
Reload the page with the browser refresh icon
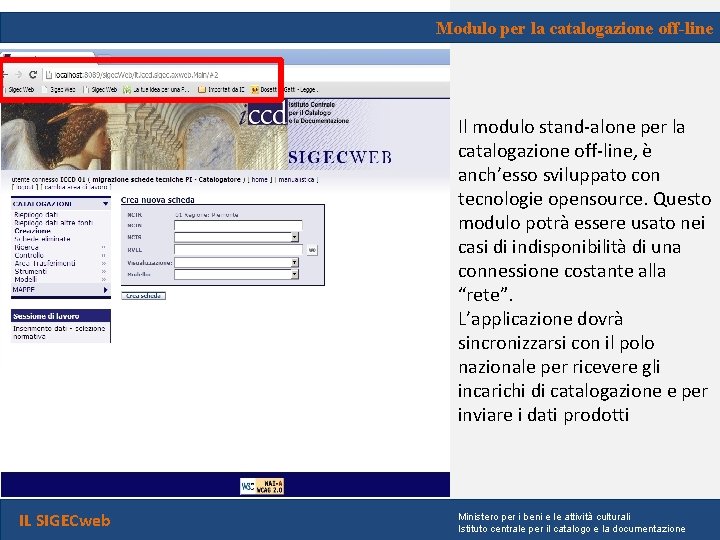pos(33,74)
